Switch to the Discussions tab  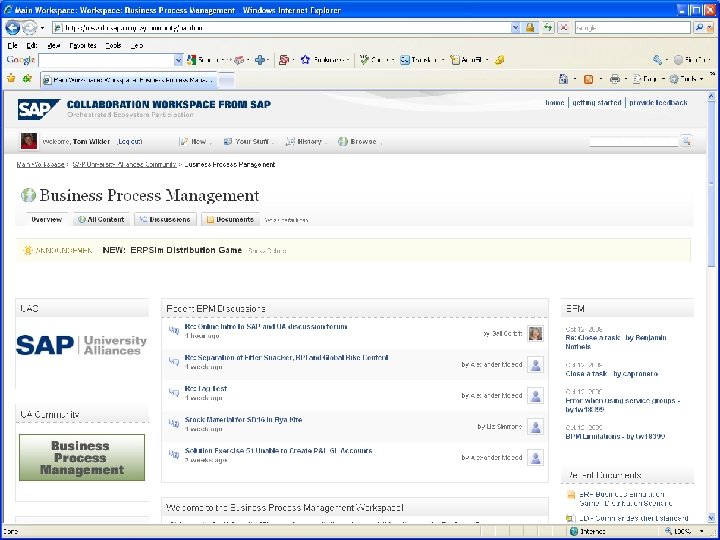pyautogui.click(x=165, y=219)
